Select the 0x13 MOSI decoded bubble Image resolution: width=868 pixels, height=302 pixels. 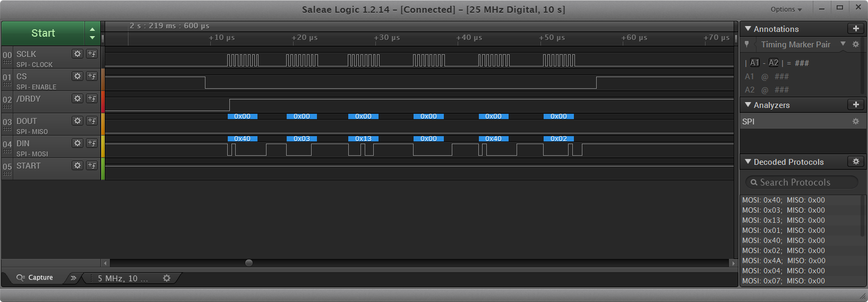pos(363,138)
